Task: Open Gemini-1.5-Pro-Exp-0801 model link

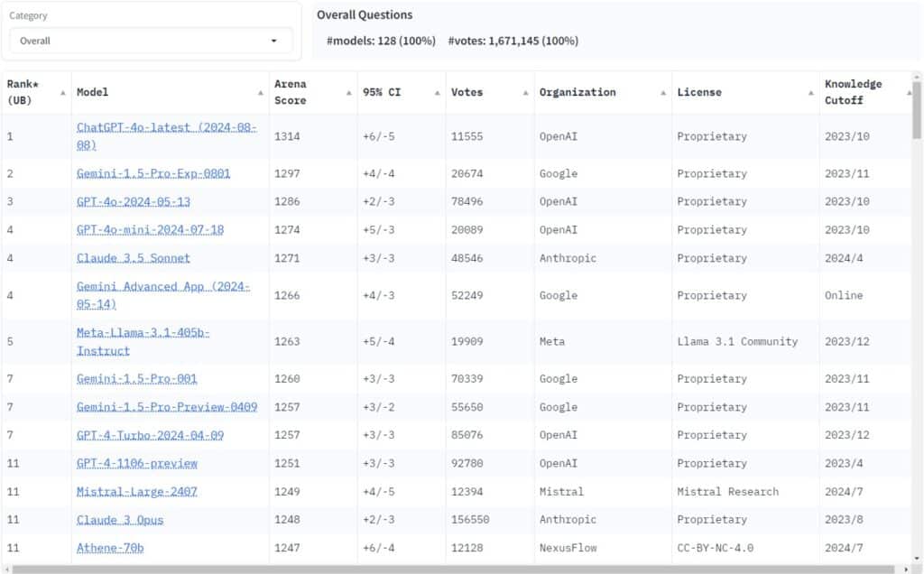Action: (x=153, y=173)
